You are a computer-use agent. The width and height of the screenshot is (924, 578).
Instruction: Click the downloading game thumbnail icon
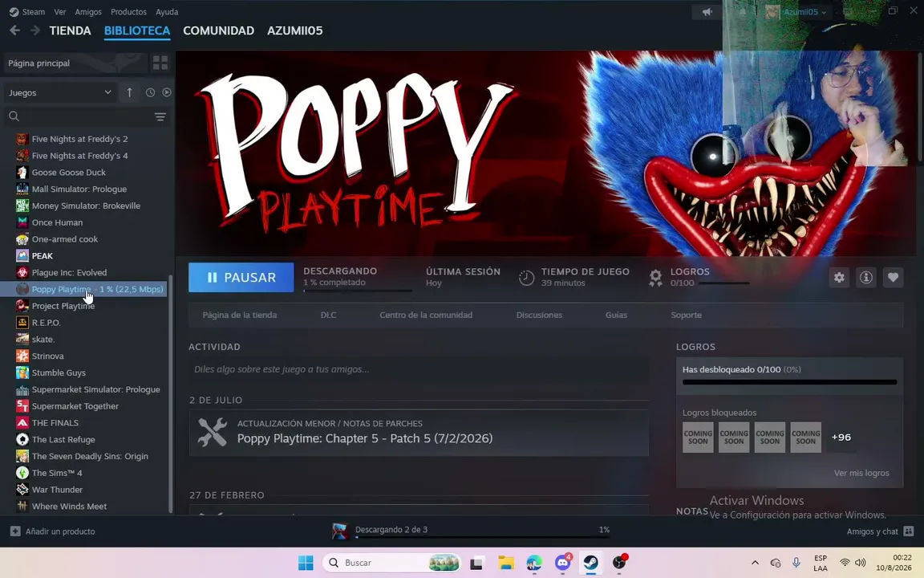click(x=340, y=531)
